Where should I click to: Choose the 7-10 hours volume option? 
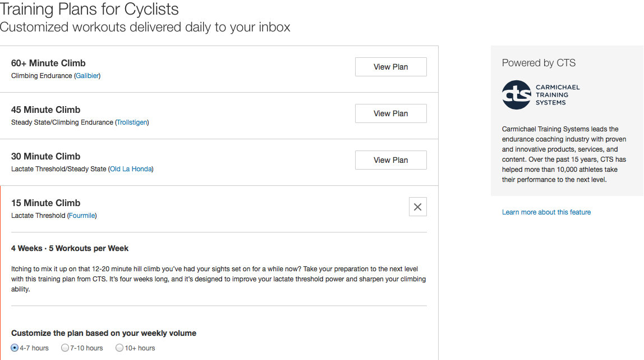coord(65,348)
